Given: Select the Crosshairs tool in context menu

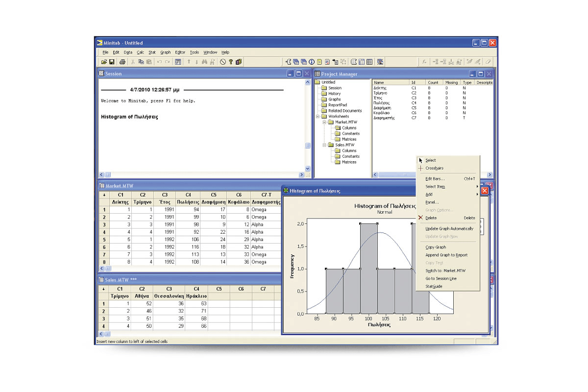Looking at the screenshot, I should click(x=434, y=168).
